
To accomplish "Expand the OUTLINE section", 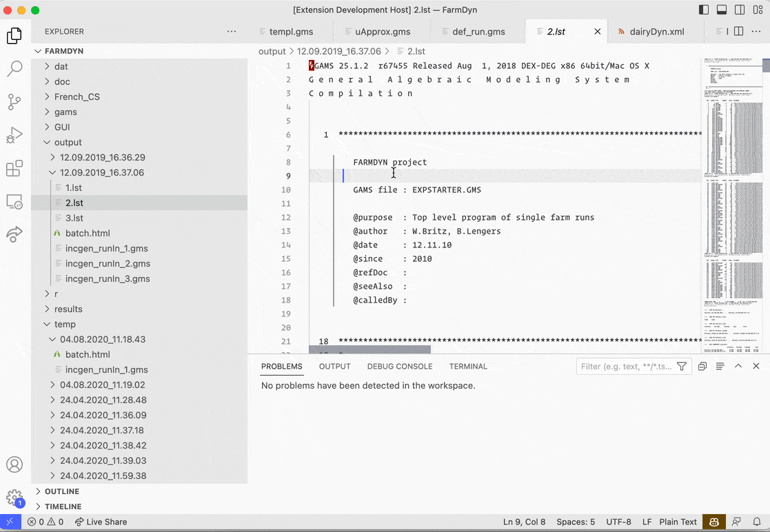I will [x=139, y=491].
